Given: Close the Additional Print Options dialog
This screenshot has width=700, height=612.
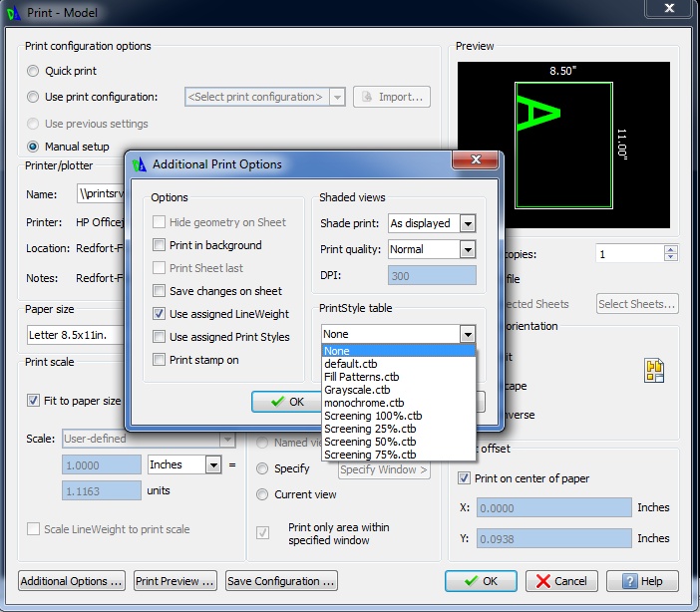Looking at the screenshot, I should click(475, 159).
